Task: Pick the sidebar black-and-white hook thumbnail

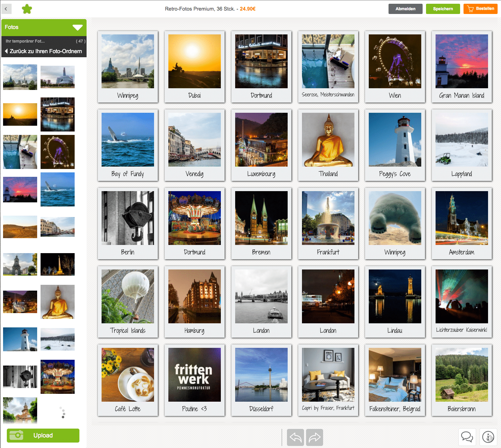Action: click(20, 377)
